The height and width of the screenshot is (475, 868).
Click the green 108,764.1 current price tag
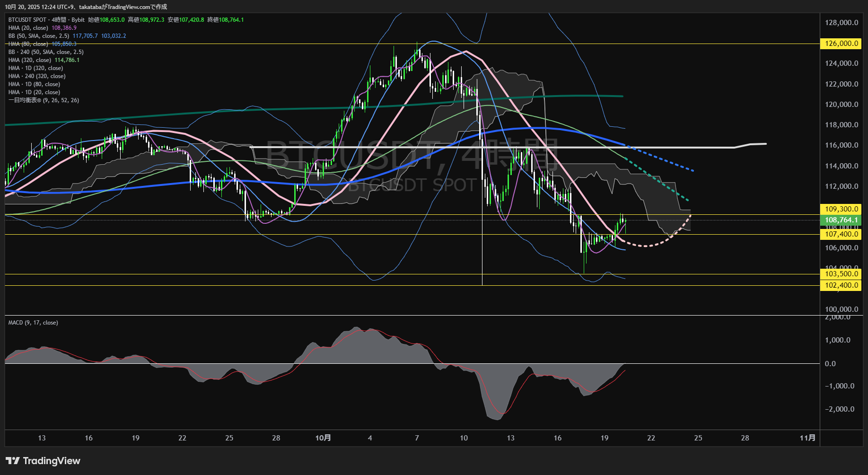[841, 220]
